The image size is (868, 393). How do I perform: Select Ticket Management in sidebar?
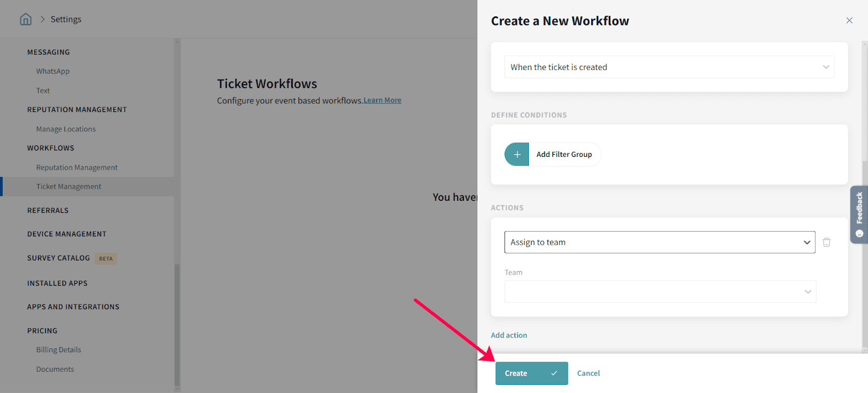click(x=68, y=187)
